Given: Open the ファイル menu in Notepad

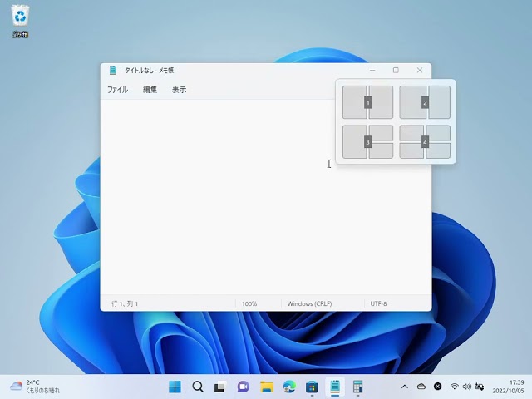Looking at the screenshot, I should [x=117, y=90].
